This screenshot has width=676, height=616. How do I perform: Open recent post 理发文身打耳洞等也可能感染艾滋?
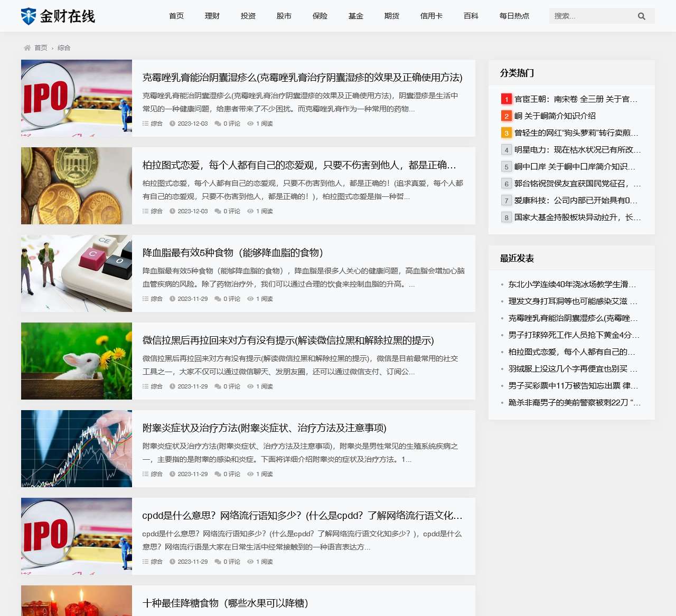[573, 301]
